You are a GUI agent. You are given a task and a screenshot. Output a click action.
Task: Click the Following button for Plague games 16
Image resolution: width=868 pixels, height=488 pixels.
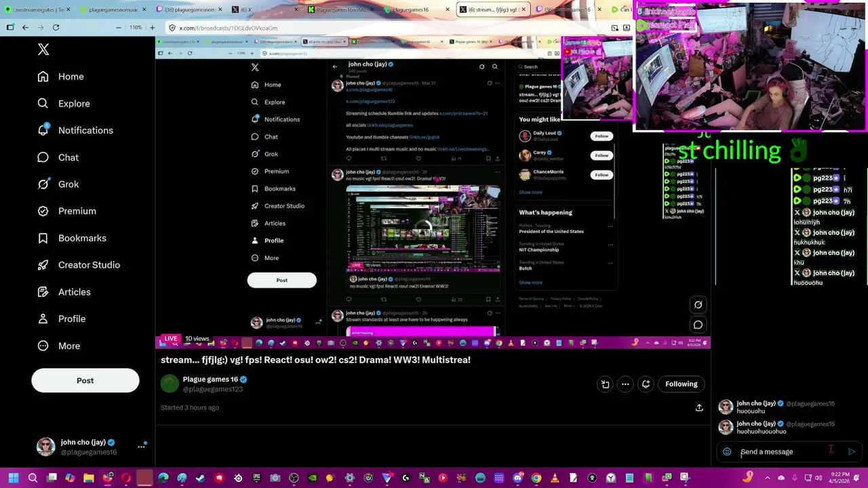[x=681, y=384]
